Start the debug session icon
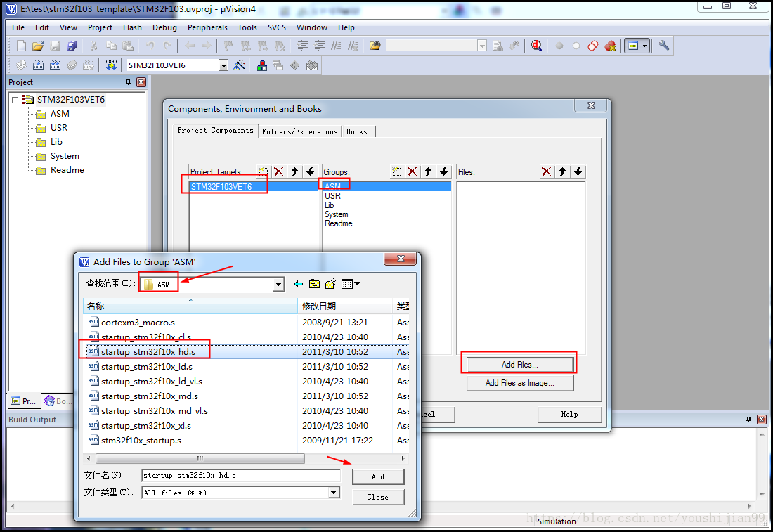 pos(536,46)
